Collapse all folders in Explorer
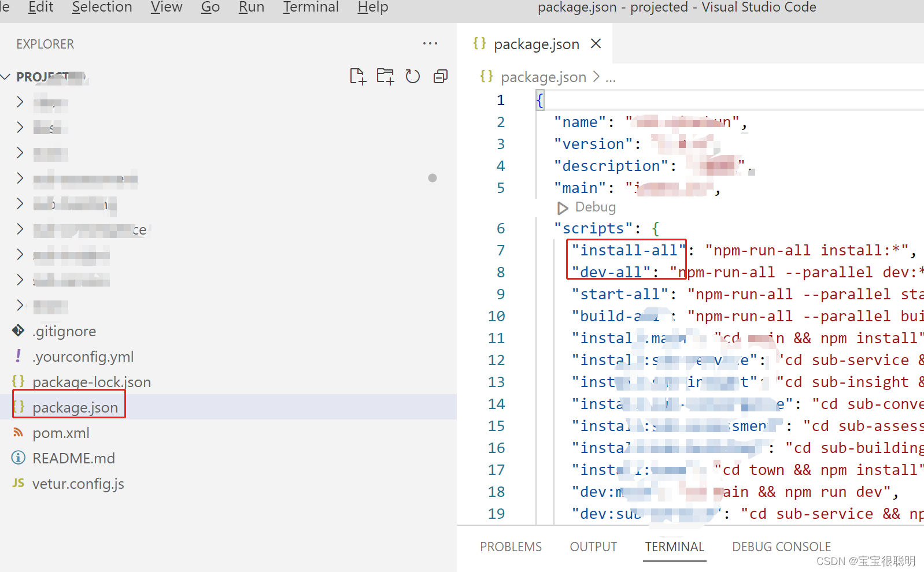The image size is (924, 572). click(x=441, y=76)
